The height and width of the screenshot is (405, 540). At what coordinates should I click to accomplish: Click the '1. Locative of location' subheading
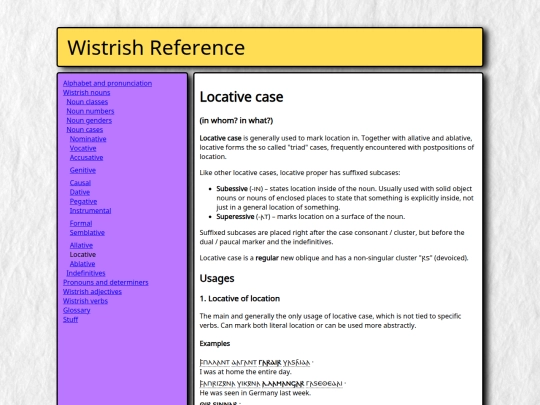coord(240,299)
